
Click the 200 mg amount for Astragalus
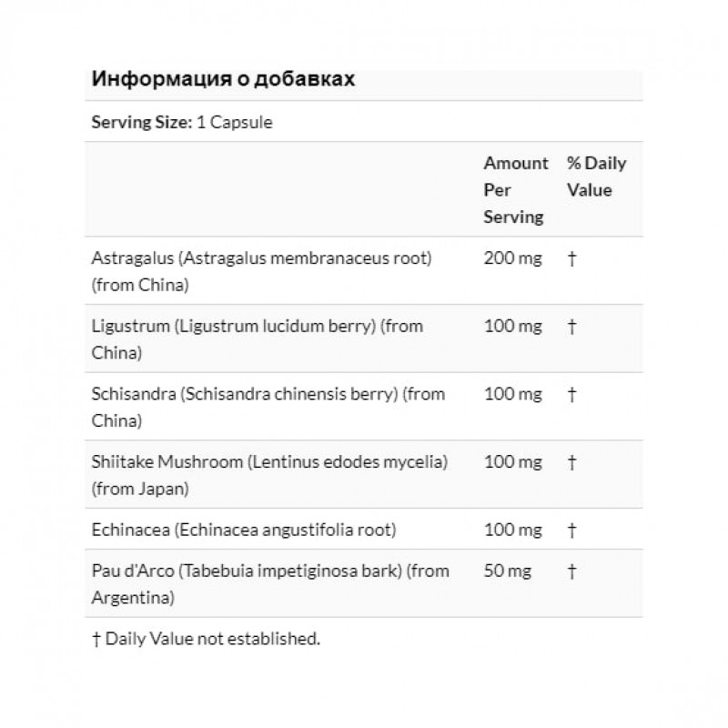coord(511,259)
